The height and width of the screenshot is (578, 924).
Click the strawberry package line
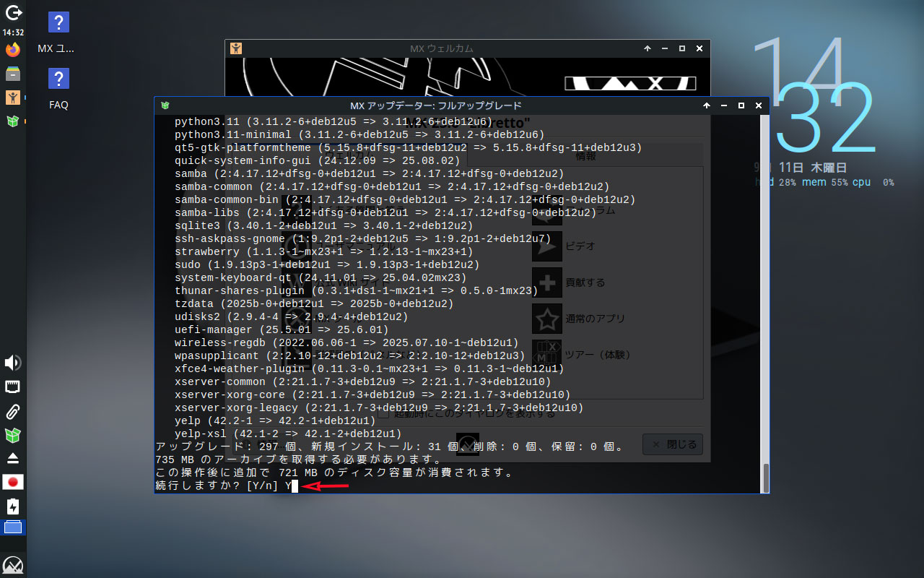(x=324, y=251)
